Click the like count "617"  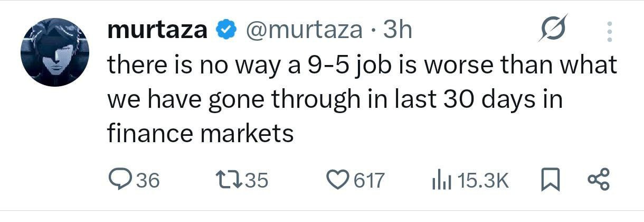click(368, 181)
